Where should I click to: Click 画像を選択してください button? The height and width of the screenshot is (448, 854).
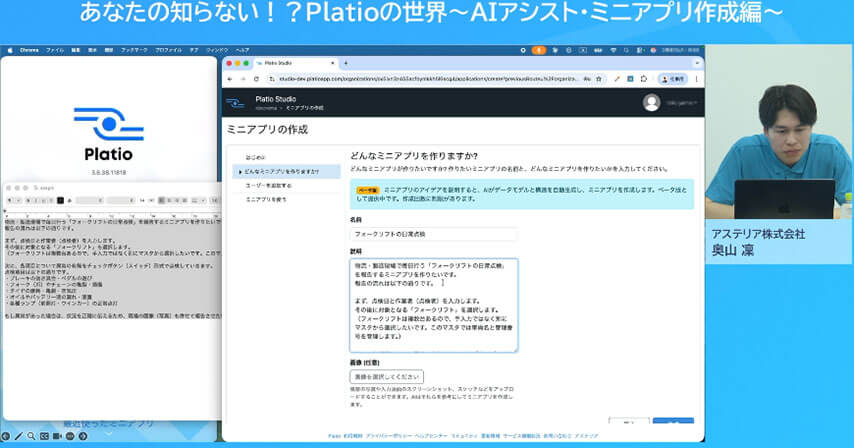386,377
